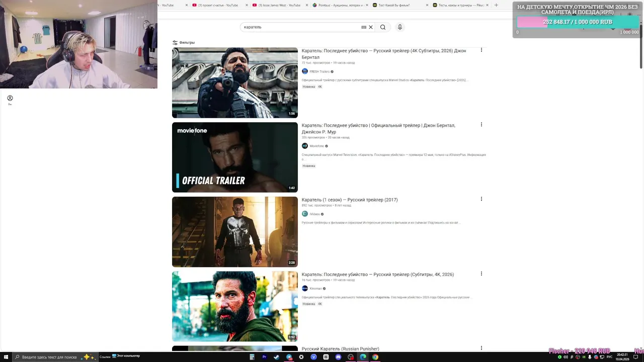
Task: Switch to Google Chrome in the taskbar
Action: click(375, 357)
